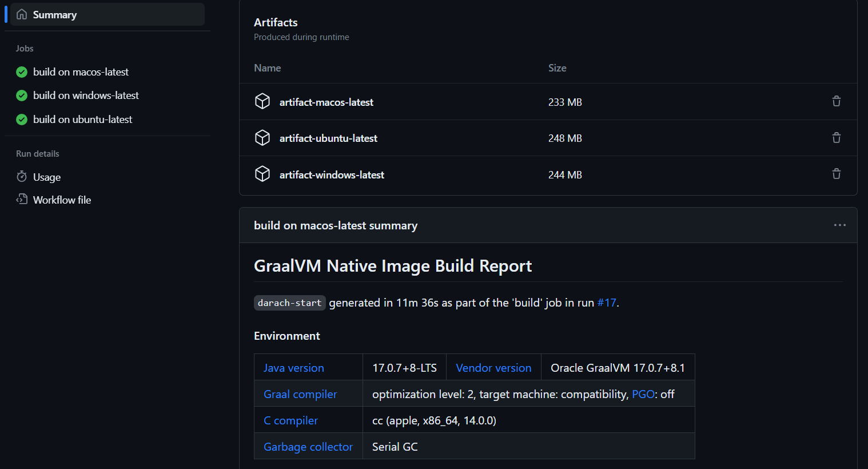
Task: Open the build on macos-latest job
Action: (x=81, y=72)
